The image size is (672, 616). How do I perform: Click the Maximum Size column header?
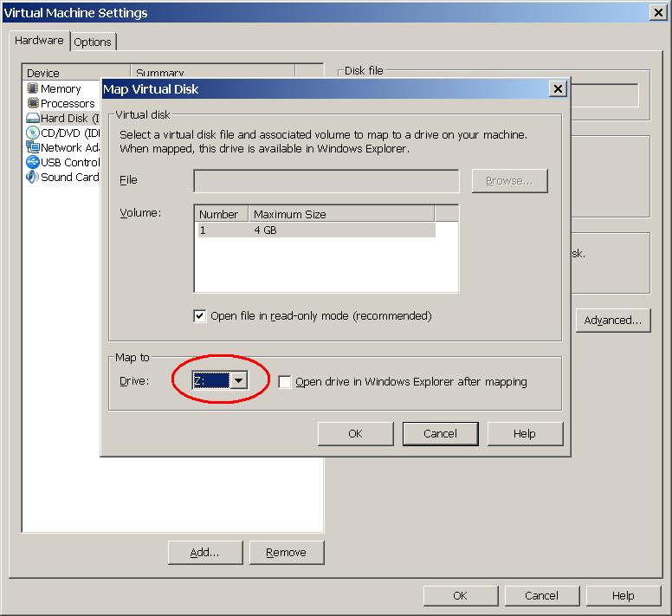pos(341,214)
